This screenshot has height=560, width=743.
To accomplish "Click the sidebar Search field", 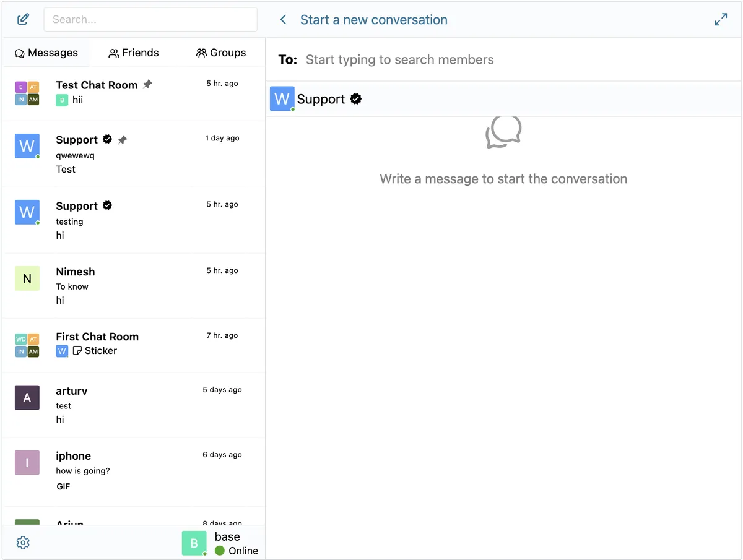I will (150, 19).
